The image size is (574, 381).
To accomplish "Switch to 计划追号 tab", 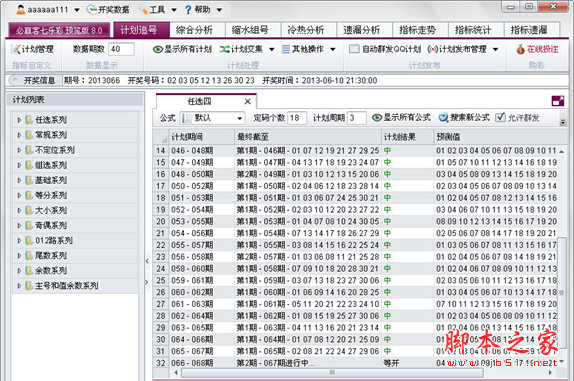I will pos(141,30).
